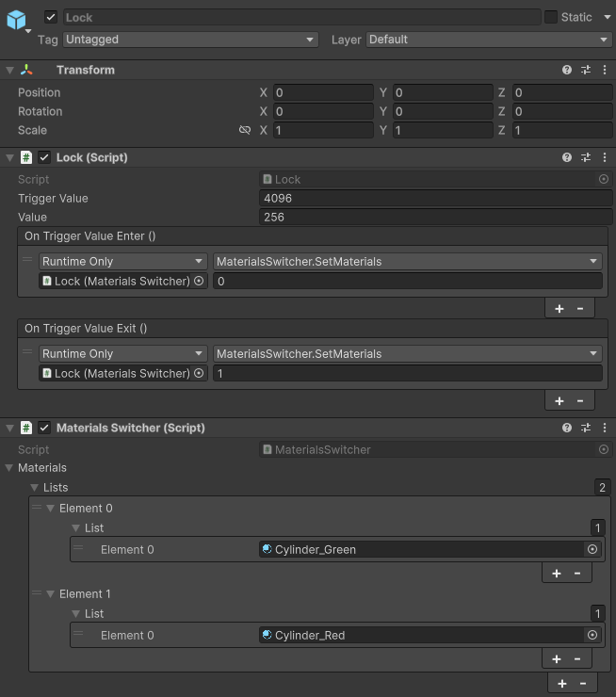Add a listener to On Trigger Value Enter
Viewport: 616px width, 697px height.
(x=559, y=309)
